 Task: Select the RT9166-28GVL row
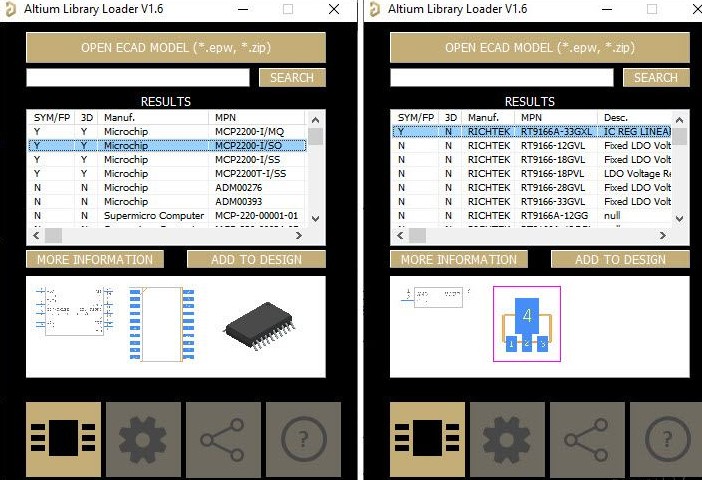532,188
